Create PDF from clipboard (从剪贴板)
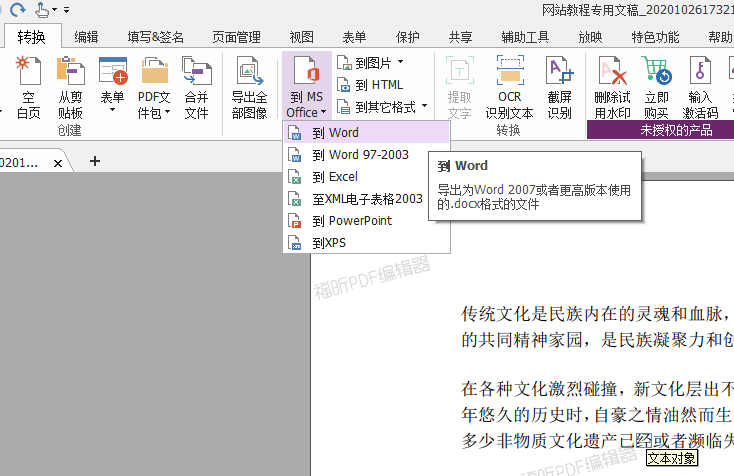The image size is (734, 476). tap(70, 87)
